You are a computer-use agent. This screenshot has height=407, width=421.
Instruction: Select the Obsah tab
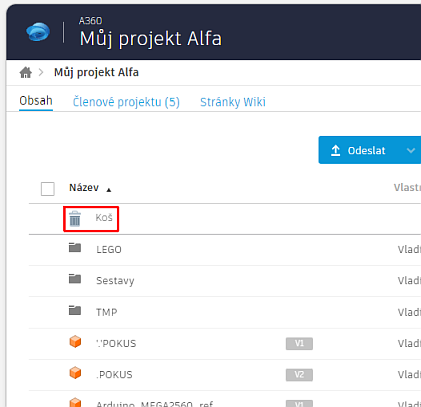(x=36, y=101)
